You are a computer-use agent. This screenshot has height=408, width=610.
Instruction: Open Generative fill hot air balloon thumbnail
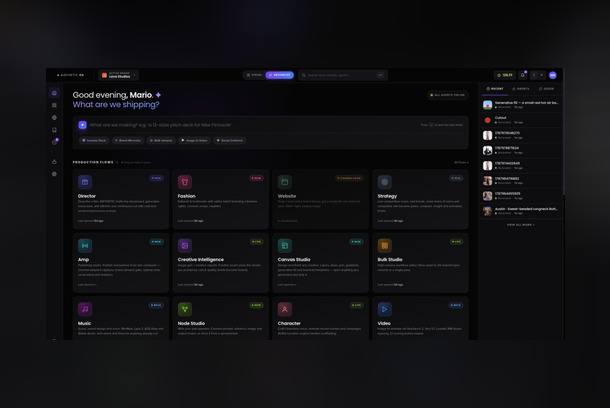point(487,105)
